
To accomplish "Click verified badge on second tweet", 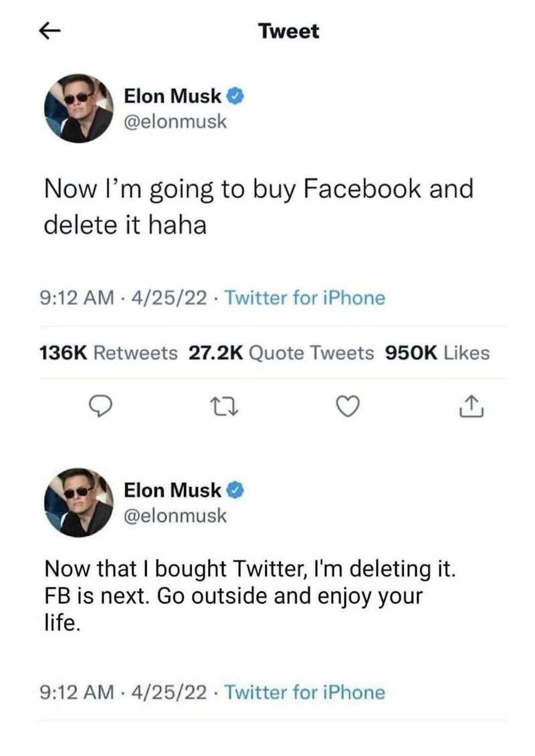I will [235, 491].
